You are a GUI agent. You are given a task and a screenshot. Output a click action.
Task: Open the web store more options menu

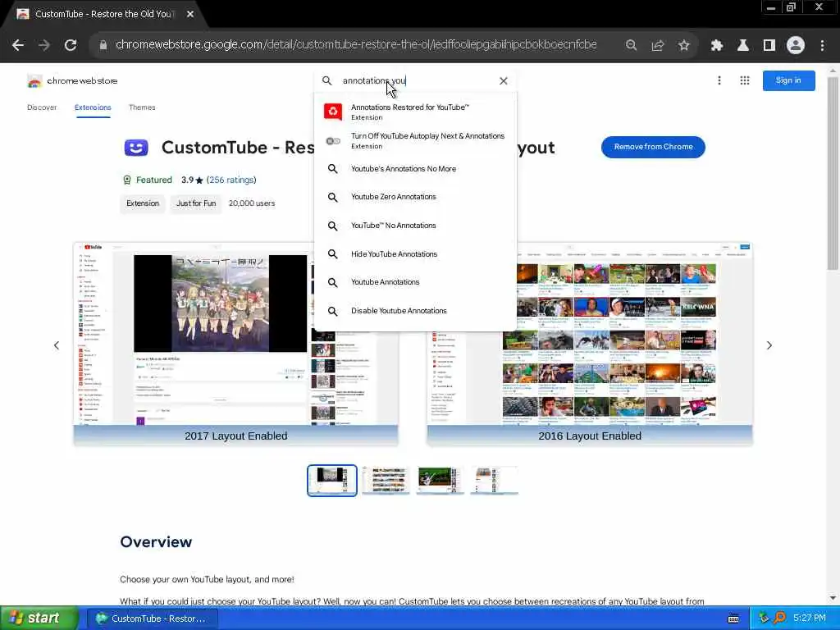[x=719, y=80]
